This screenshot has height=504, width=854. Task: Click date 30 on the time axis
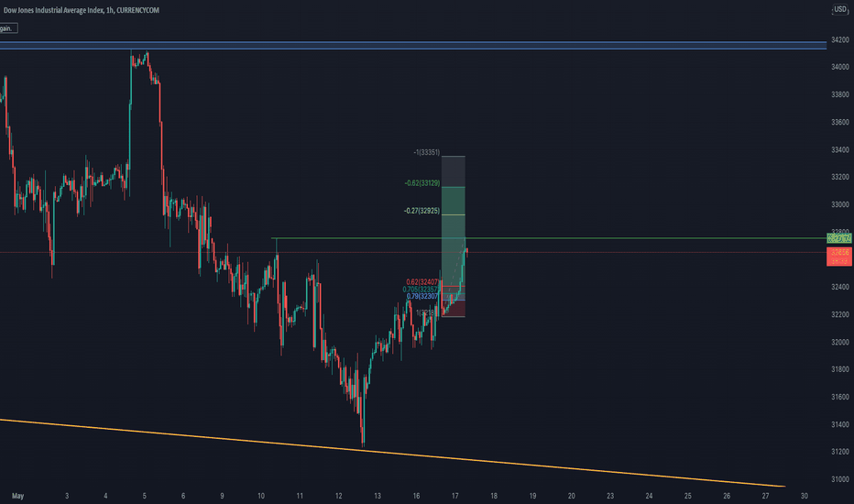click(x=805, y=496)
